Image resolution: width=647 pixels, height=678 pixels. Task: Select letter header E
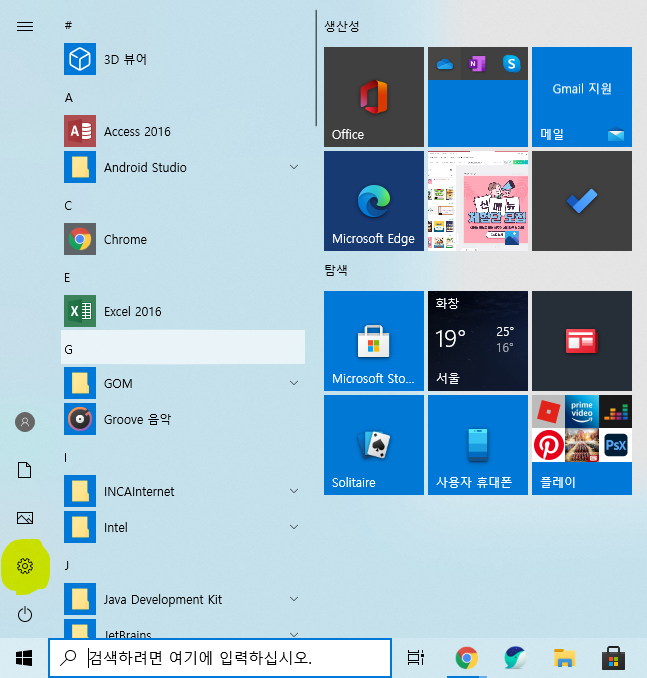click(x=67, y=278)
